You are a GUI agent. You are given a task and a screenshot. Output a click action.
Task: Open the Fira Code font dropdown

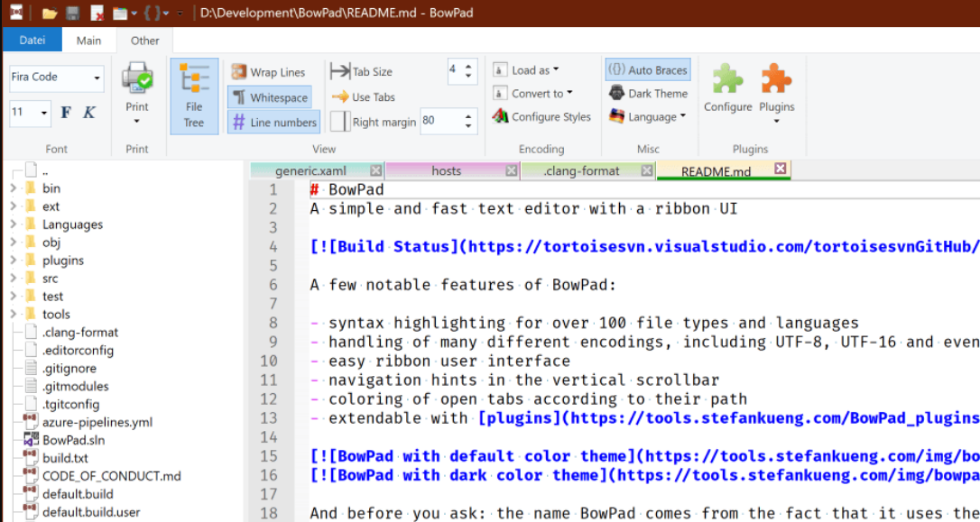(x=56, y=78)
